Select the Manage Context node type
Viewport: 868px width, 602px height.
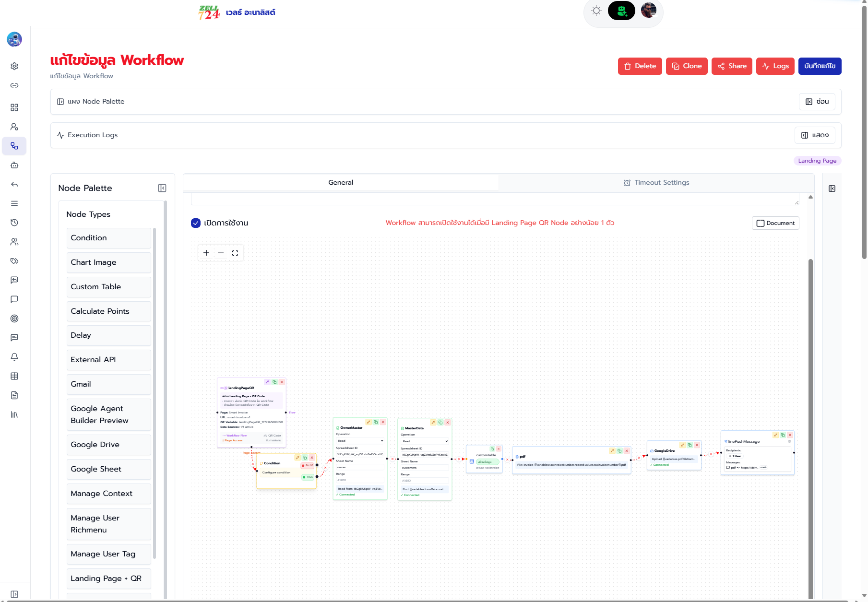109,494
